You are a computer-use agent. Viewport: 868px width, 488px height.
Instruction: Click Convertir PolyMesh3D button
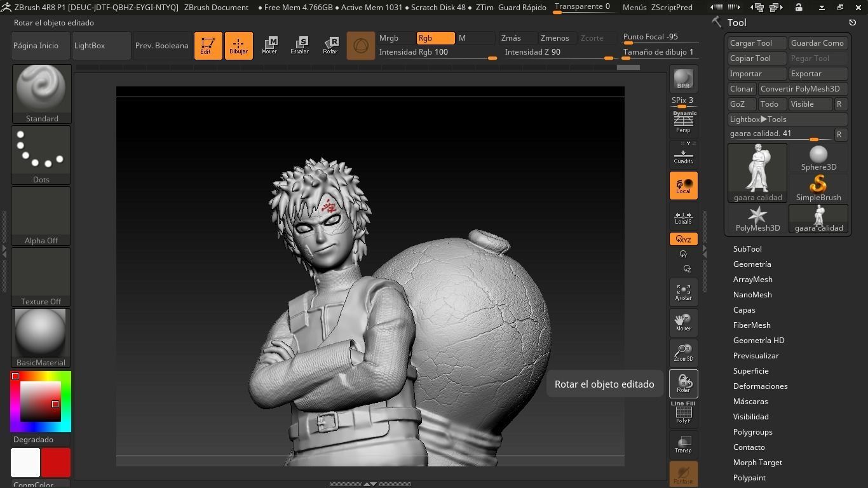click(x=803, y=89)
